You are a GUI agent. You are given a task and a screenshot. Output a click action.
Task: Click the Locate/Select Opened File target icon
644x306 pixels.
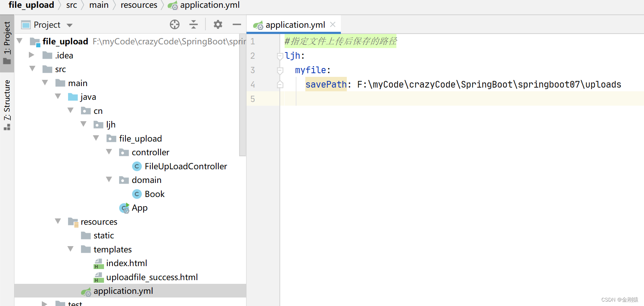(x=175, y=25)
